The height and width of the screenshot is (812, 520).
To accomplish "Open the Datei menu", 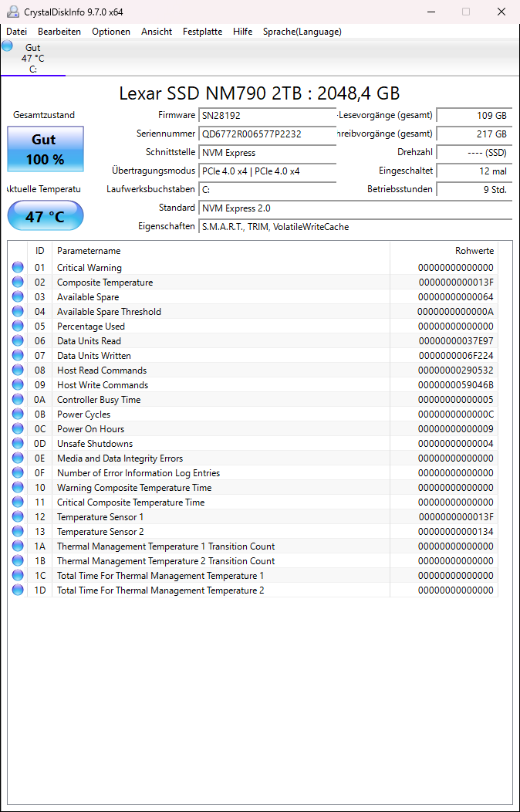I will click(16, 32).
